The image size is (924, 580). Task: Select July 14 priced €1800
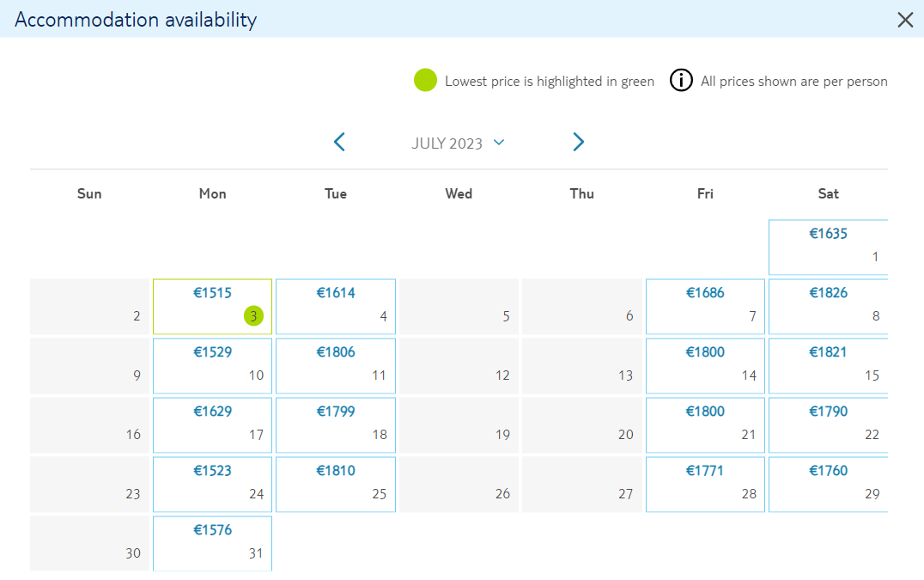[x=705, y=366]
